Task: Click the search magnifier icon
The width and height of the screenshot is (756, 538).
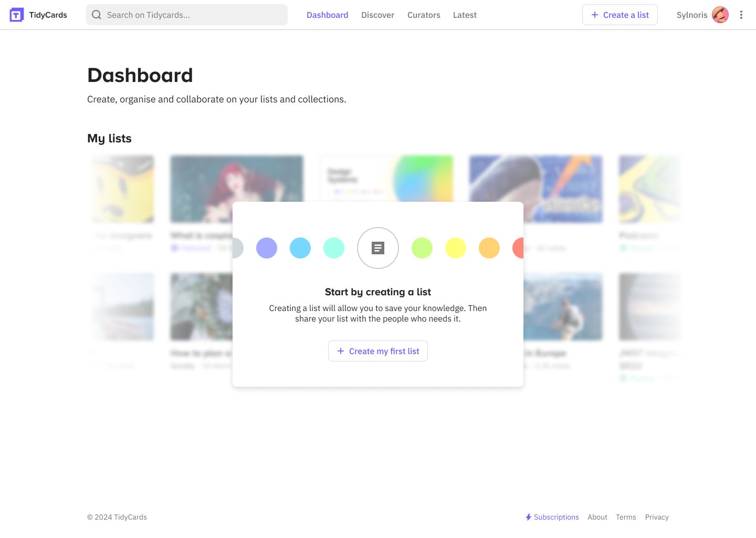Action: click(97, 15)
